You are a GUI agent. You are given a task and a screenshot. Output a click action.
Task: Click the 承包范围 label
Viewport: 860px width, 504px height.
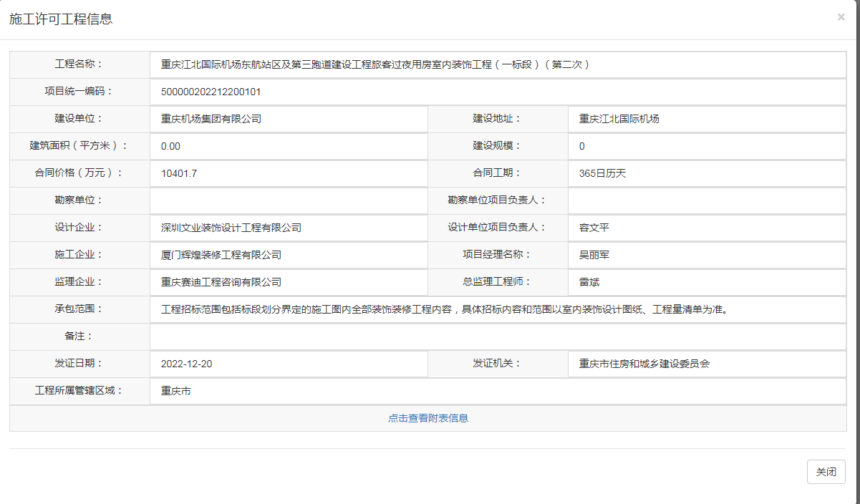click(x=79, y=309)
